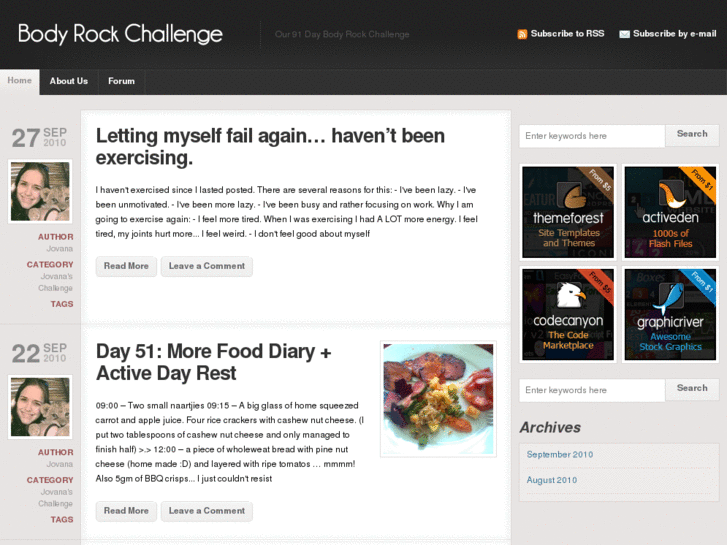Click Leave a Comment on Day 51 post

point(207,511)
